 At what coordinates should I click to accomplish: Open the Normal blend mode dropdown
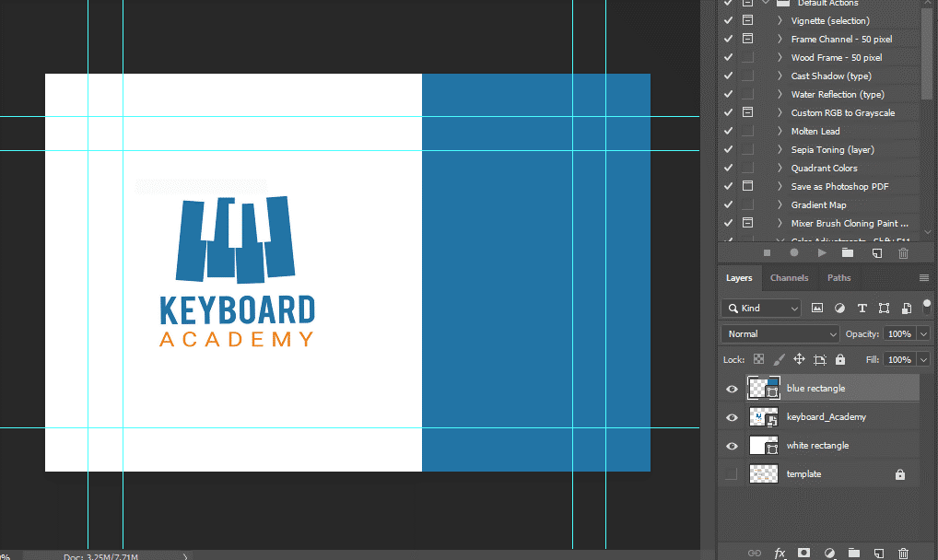click(x=780, y=333)
